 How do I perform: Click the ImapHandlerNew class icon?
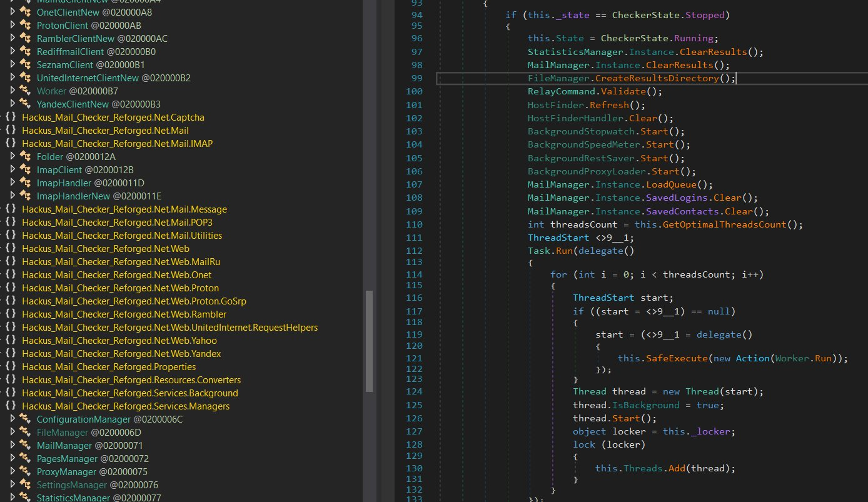pos(26,196)
